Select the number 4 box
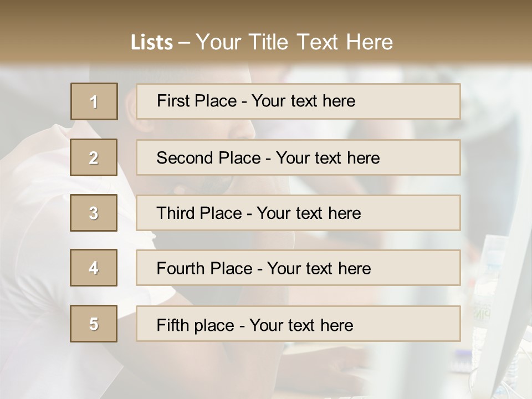The width and height of the screenshot is (532, 399). 94,268
